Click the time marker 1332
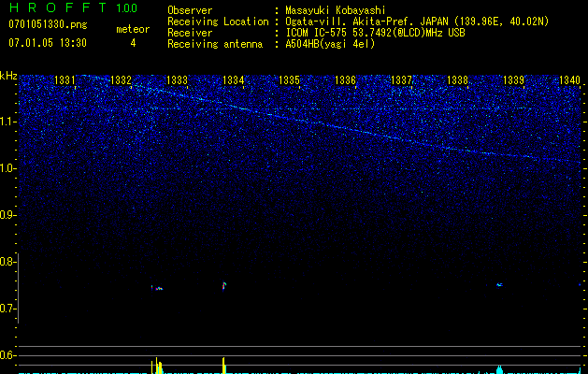588x374 pixels. [122, 79]
